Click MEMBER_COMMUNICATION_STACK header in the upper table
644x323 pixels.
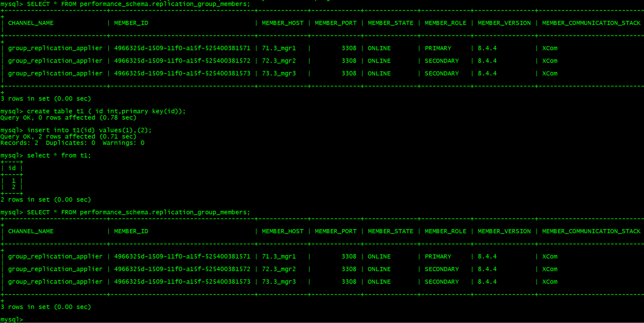pyautogui.click(x=591, y=23)
